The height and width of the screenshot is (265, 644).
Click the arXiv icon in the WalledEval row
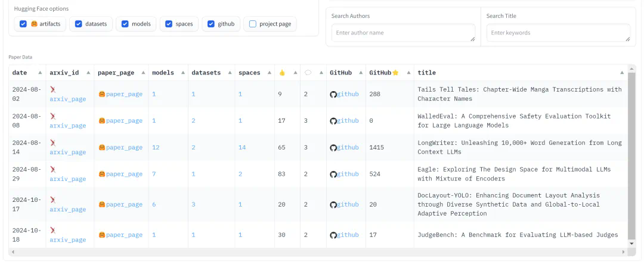tap(52, 116)
